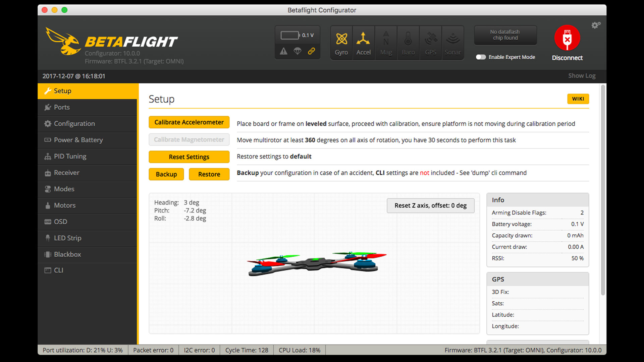Click the Arming Disable Flags row
The height and width of the screenshot is (362, 644).
(x=538, y=213)
